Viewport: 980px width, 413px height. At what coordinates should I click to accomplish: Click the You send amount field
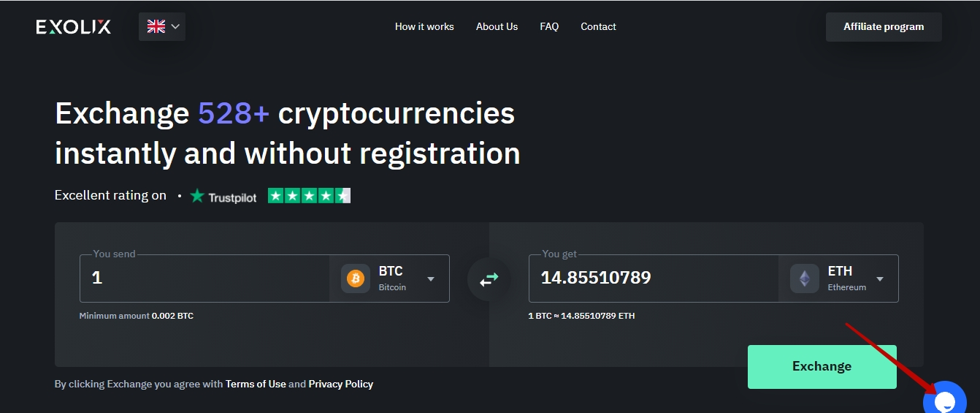point(204,279)
